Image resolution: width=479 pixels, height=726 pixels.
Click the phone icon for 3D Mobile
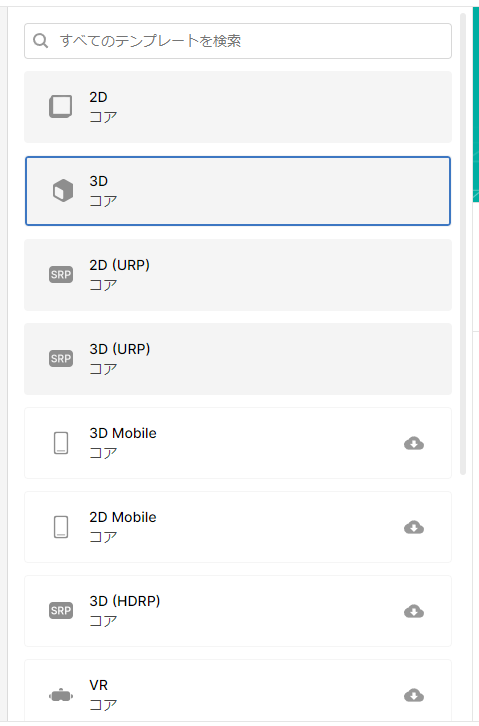pyautogui.click(x=61, y=443)
